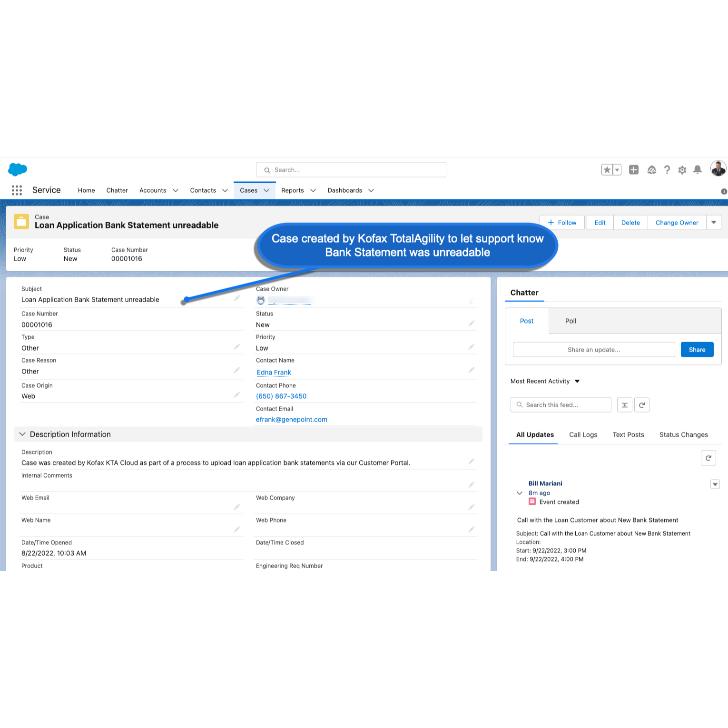This screenshot has width=728, height=728.
Task: Open the Salesforce Help question mark icon
Action: click(x=667, y=170)
